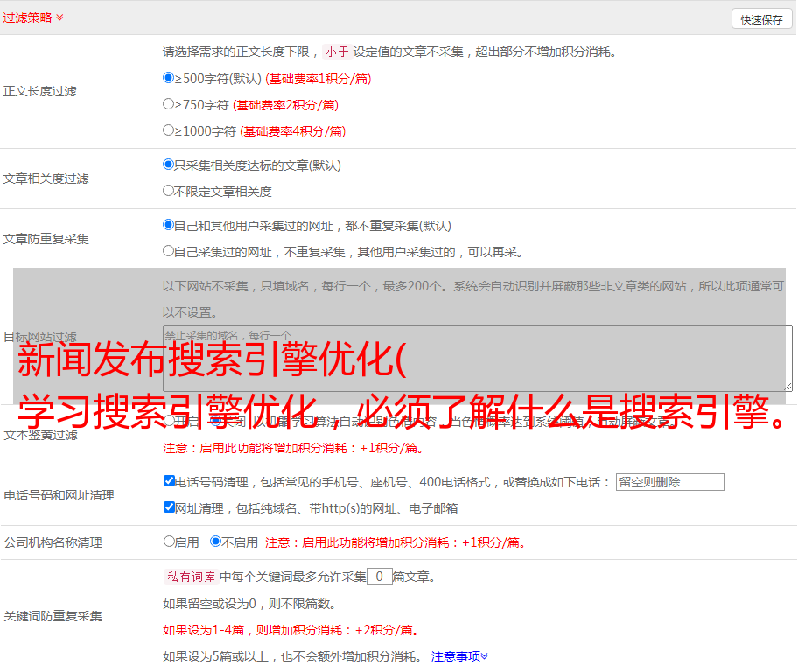The width and height of the screenshot is (798, 672).
Task: Click the 基础费率2积分/篇 red text
Action: [x=285, y=105]
